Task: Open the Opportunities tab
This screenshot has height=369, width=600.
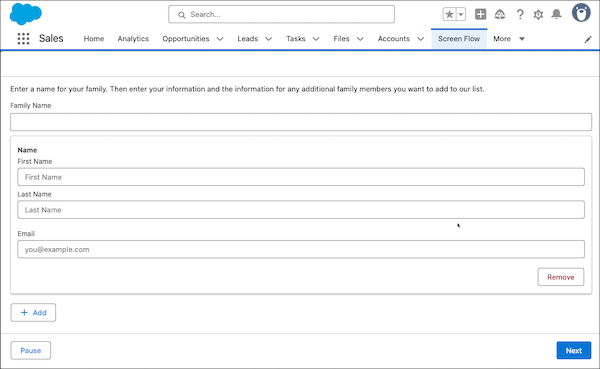Action: [186, 39]
